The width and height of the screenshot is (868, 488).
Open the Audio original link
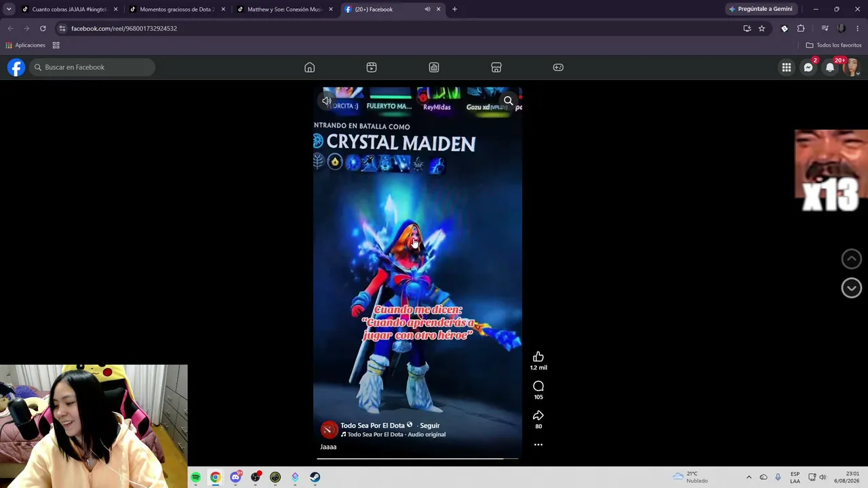click(393, 434)
